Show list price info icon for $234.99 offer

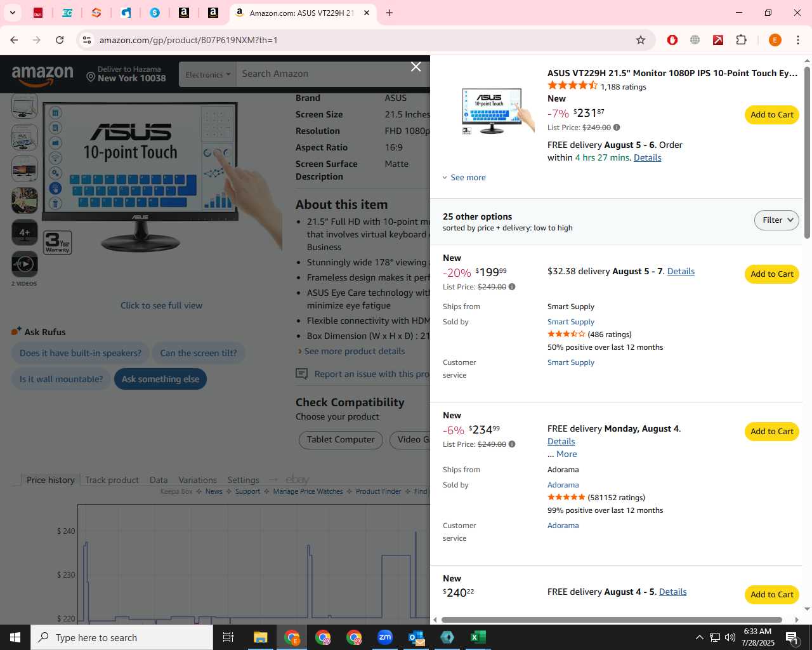[512, 444]
